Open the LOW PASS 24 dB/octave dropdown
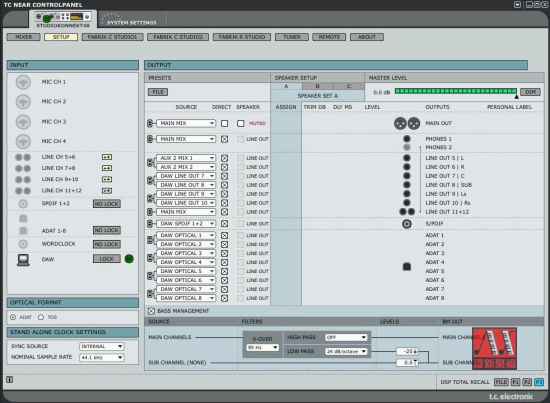This screenshot has width=550, height=403. [346, 351]
